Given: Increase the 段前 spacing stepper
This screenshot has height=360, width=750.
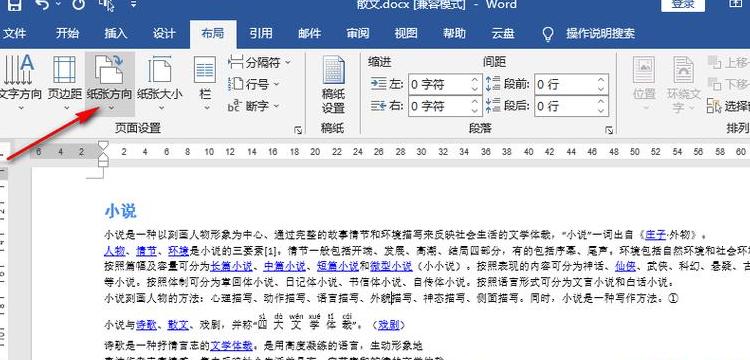Looking at the screenshot, I should pyautogui.click(x=601, y=80).
